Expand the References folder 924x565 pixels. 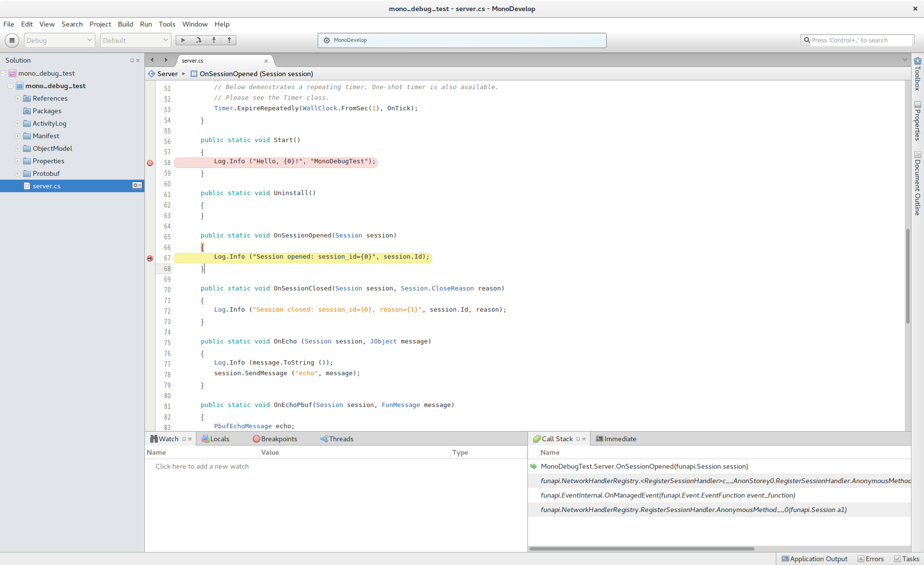tap(17, 98)
